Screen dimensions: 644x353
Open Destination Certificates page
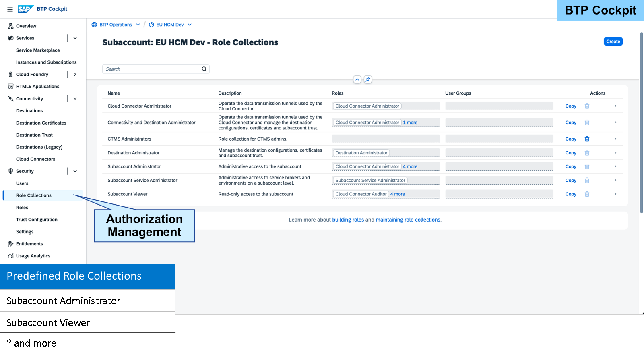(41, 123)
